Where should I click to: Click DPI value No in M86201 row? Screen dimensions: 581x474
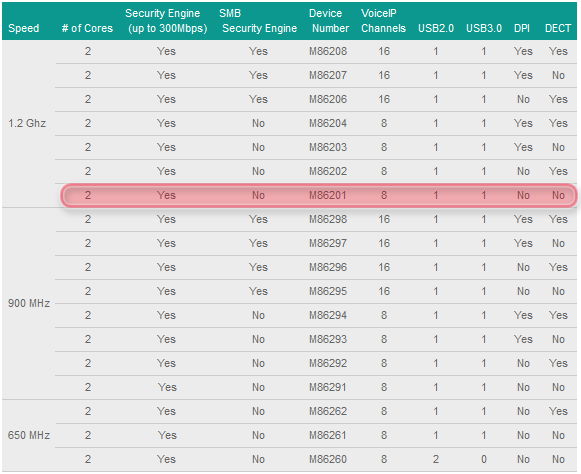pyautogui.click(x=523, y=195)
